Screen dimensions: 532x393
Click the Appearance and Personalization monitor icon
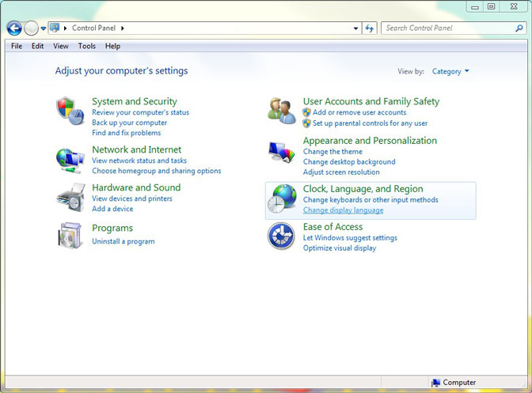(282, 152)
